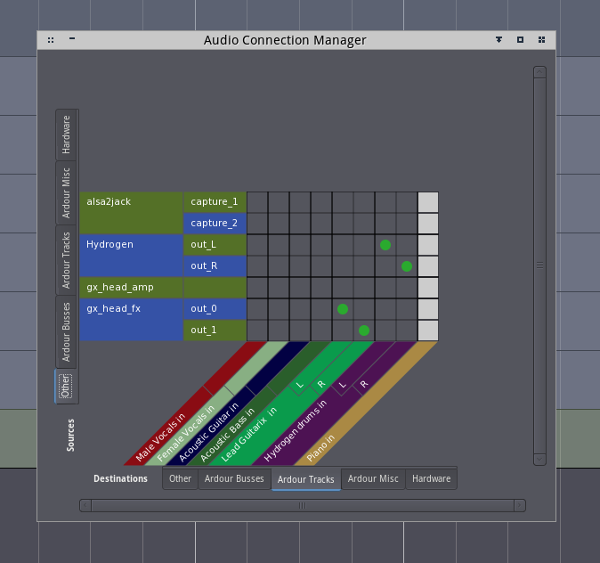The image size is (600, 563).
Task: Click the out_0 port label
Action: pyautogui.click(x=215, y=309)
